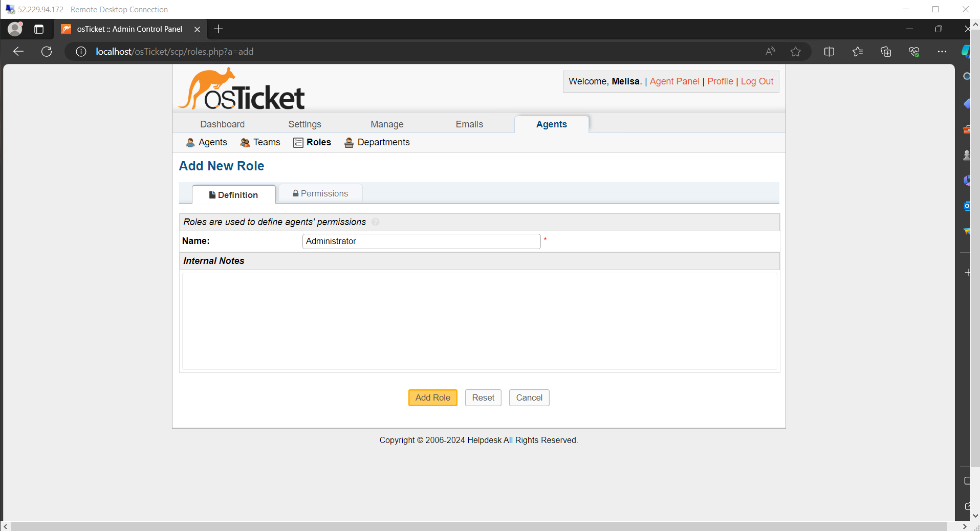
Task: Click the help tip icon beside permissions text
Action: [x=376, y=222]
